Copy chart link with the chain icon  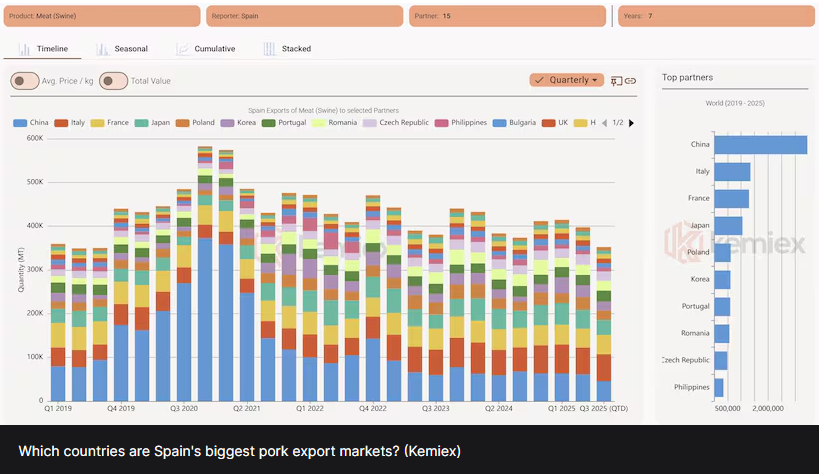pos(631,80)
